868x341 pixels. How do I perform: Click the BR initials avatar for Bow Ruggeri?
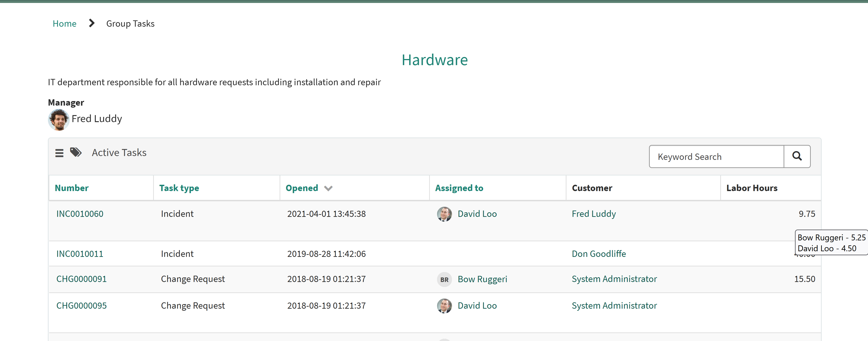click(444, 279)
